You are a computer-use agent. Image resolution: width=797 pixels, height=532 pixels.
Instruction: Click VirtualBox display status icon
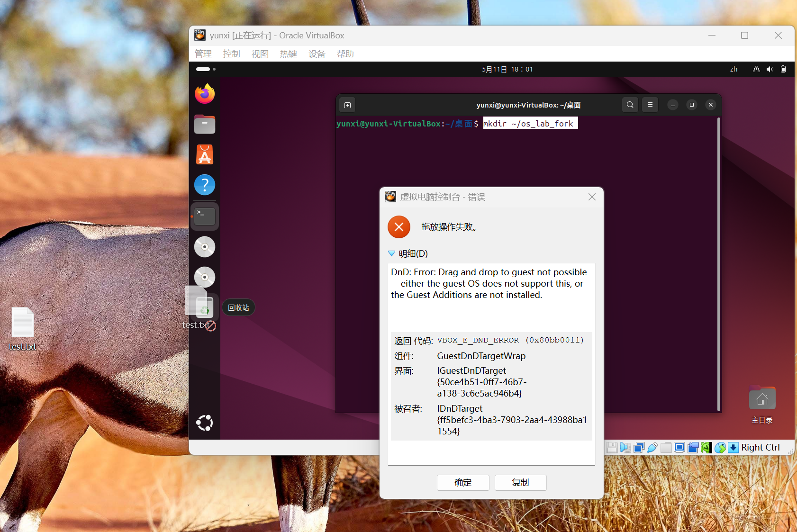click(679, 448)
